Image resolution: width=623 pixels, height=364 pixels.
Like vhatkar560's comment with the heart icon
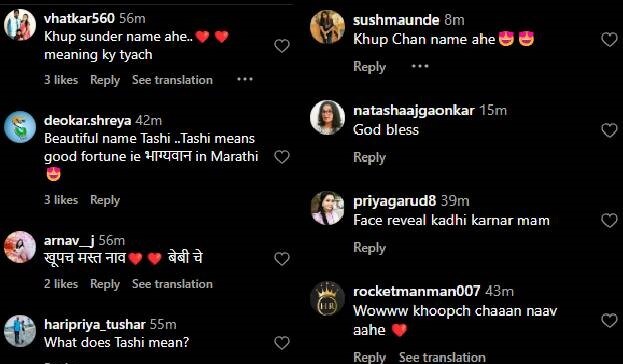282,46
